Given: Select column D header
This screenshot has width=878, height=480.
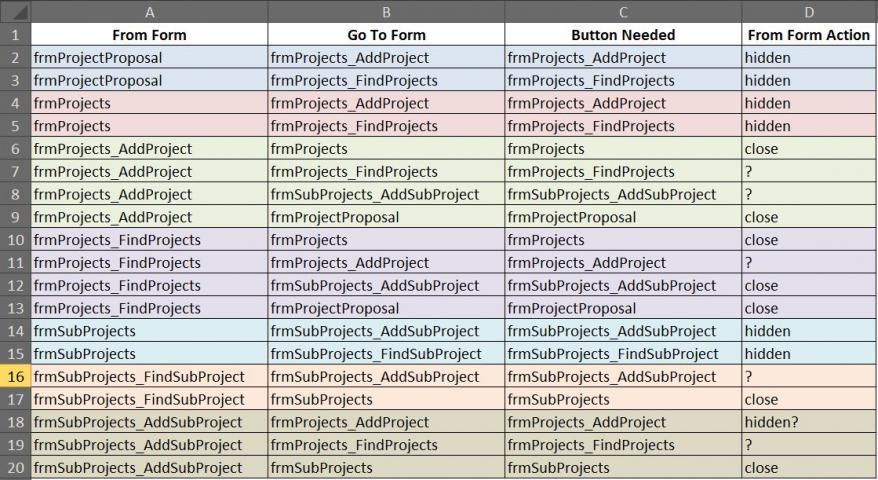Looking at the screenshot, I should tap(809, 12).
